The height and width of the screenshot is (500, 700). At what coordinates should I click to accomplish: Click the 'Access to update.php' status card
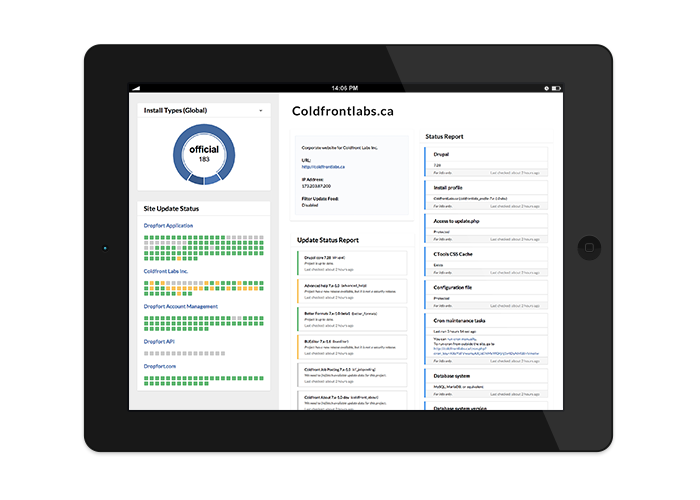click(x=486, y=229)
